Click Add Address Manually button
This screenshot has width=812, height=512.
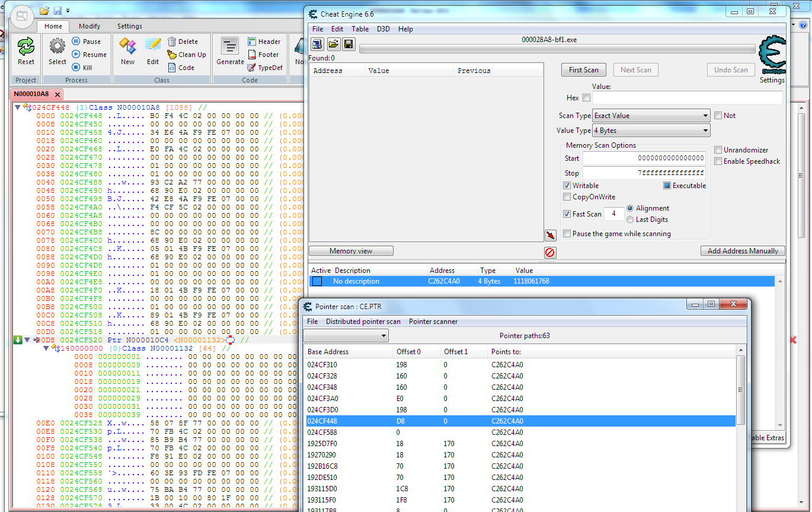point(743,251)
